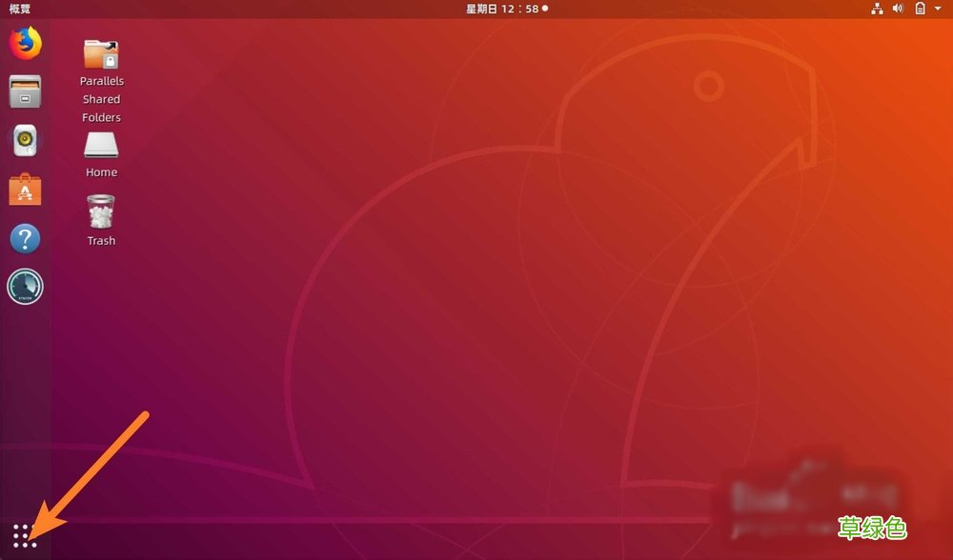Viewport: 953px width, 560px height.
Task: Open the 概览 Activities overview
Action: [19, 9]
